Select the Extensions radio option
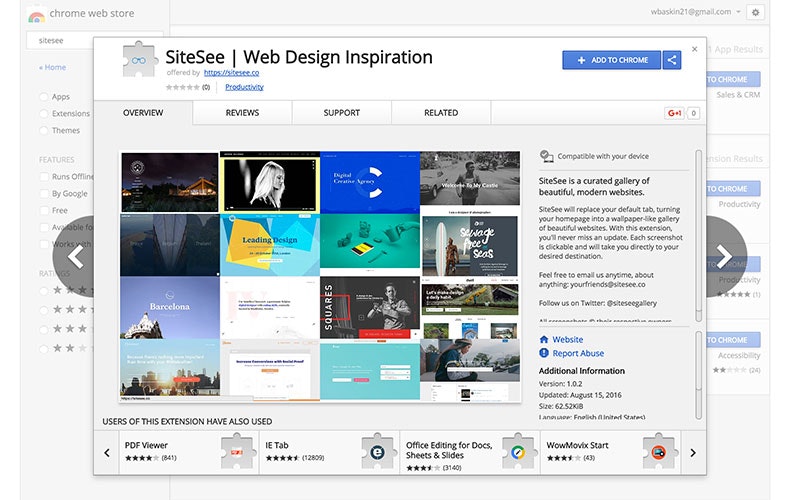Viewport: 800px width, 500px height. point(44,114)
